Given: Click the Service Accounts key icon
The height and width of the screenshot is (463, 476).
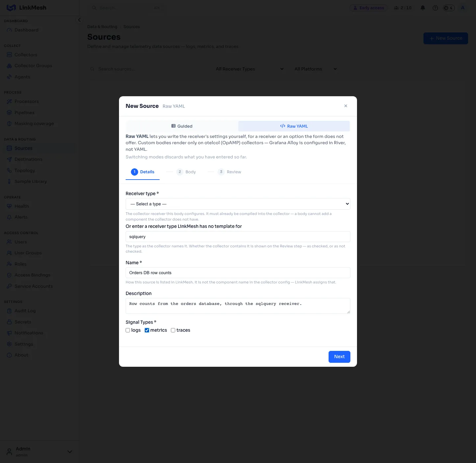Looking at the screenshot, I should pyautogui.click(x=9, y=286).
